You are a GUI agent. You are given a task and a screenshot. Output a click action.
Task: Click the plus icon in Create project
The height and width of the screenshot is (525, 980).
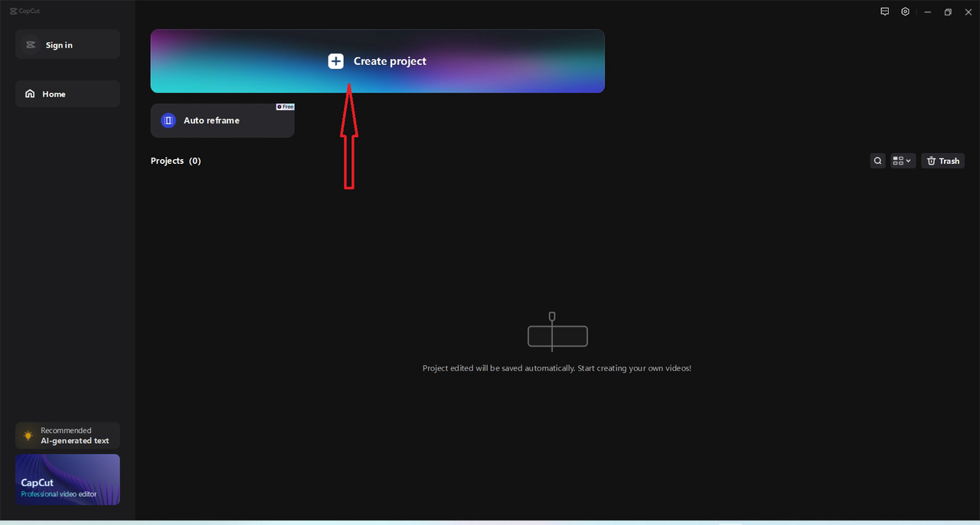click(x=336, y=61)
